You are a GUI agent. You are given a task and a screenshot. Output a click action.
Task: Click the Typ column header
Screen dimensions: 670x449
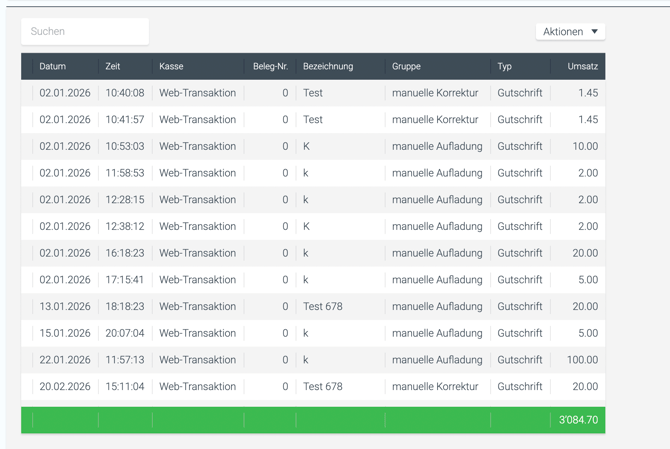pos(505,67)
